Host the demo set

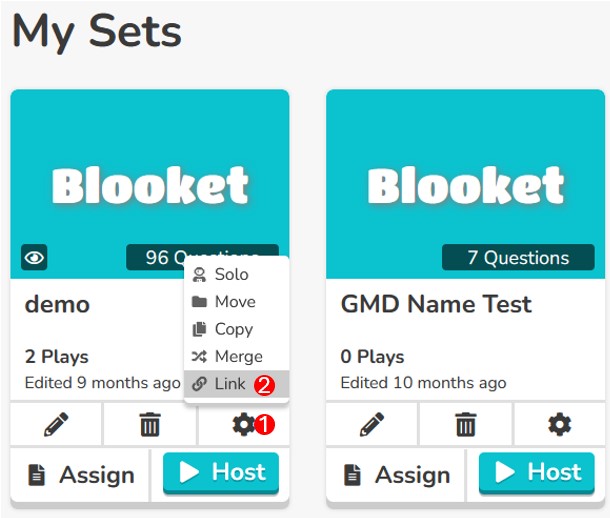[x=221, y=472]
